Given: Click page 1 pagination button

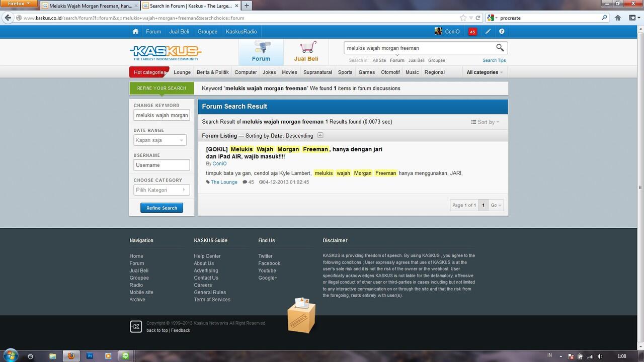Looking at the screenshot, I should click(483, 205).
